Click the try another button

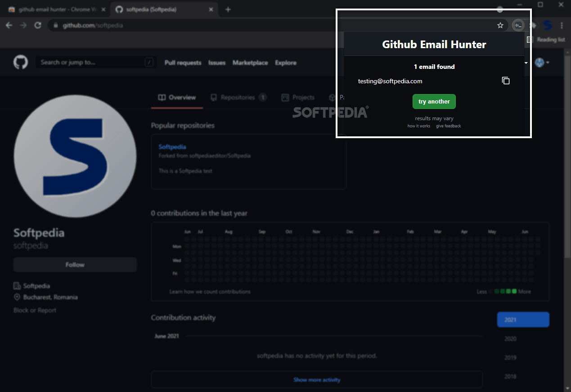(434, 101)
